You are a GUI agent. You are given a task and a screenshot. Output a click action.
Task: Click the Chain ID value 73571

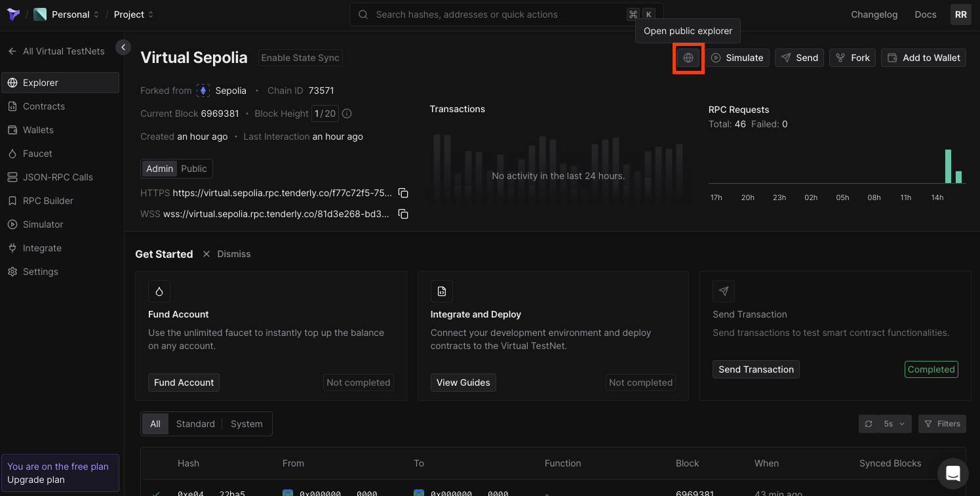click(321, 91)
